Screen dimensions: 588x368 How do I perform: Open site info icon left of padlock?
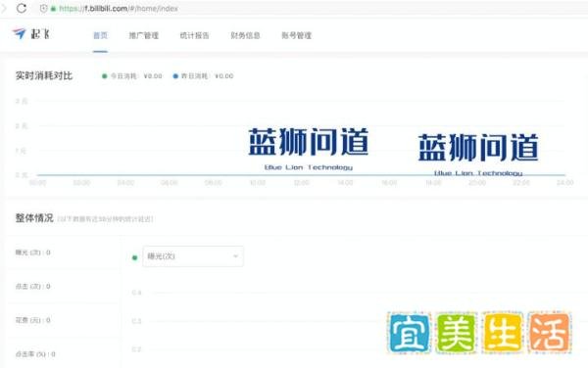43,8
